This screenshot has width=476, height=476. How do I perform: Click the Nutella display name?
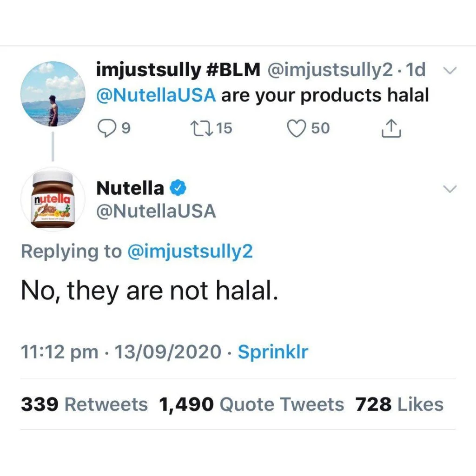130,188
